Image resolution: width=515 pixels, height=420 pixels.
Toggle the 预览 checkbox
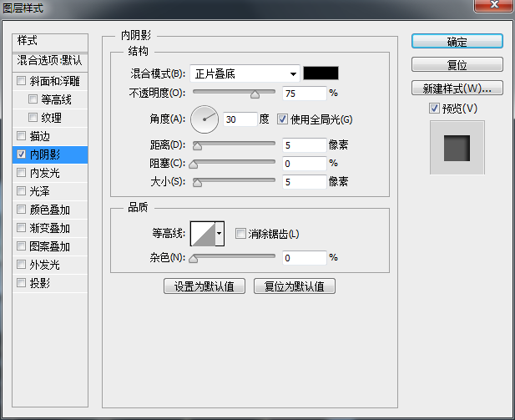tap(434, 108)
